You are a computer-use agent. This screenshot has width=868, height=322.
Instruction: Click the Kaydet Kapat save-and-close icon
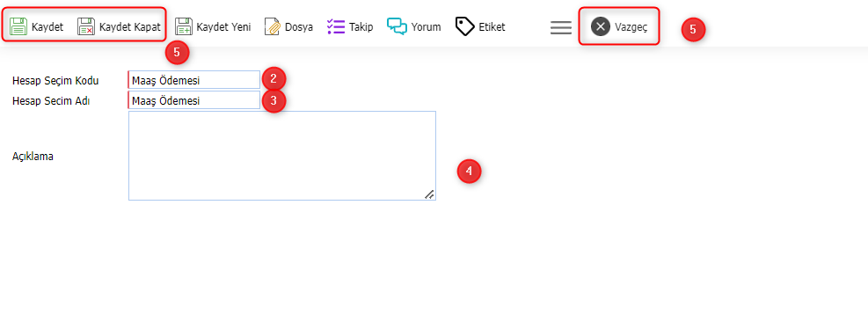tap(86, 26)
